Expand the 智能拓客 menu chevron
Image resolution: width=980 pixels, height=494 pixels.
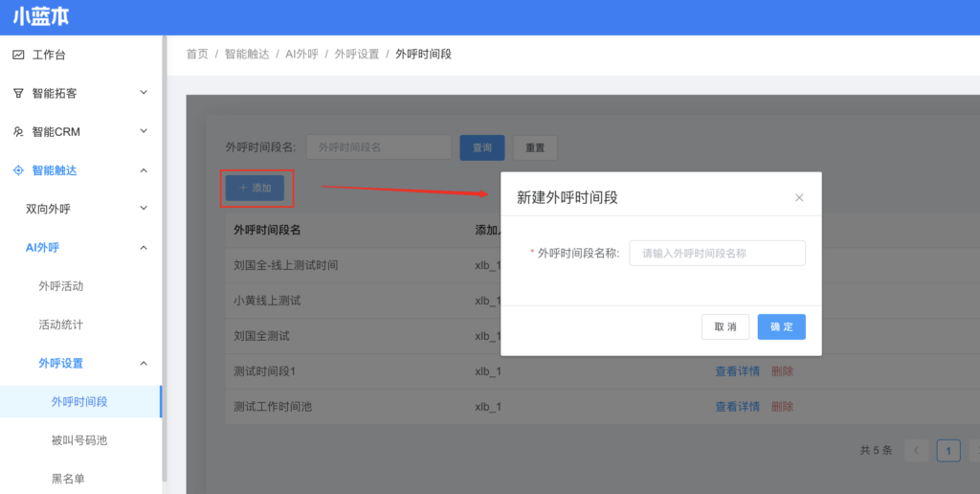click(144, 93)
